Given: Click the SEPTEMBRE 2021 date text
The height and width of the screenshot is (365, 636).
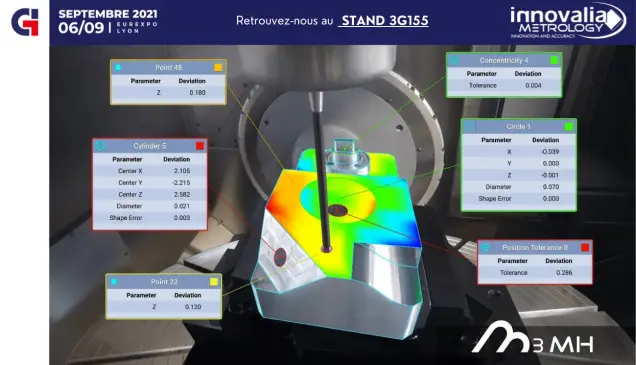Looking at the screenshot, I should click(x=108, y=14).
